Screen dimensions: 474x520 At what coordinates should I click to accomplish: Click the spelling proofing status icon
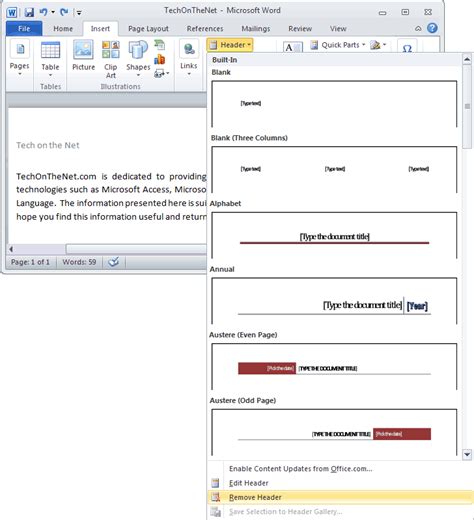[x=114, y=262]
